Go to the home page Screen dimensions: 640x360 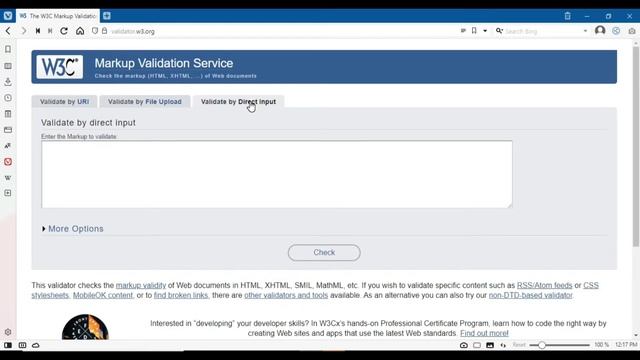80,31
